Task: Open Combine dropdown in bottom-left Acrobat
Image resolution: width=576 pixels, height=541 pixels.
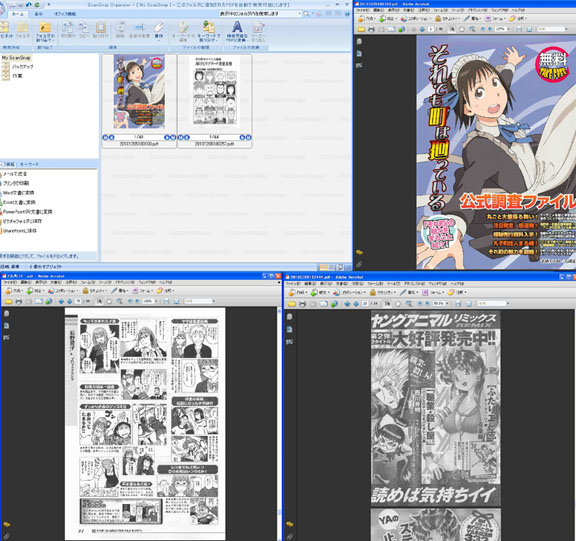Action: [x=35, y=291]
